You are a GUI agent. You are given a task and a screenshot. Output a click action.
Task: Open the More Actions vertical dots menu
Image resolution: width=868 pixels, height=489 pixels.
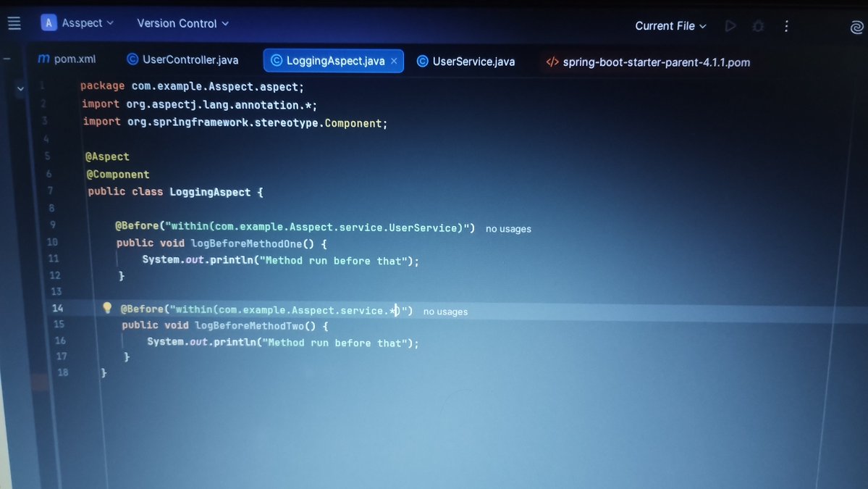pos(786,26)
